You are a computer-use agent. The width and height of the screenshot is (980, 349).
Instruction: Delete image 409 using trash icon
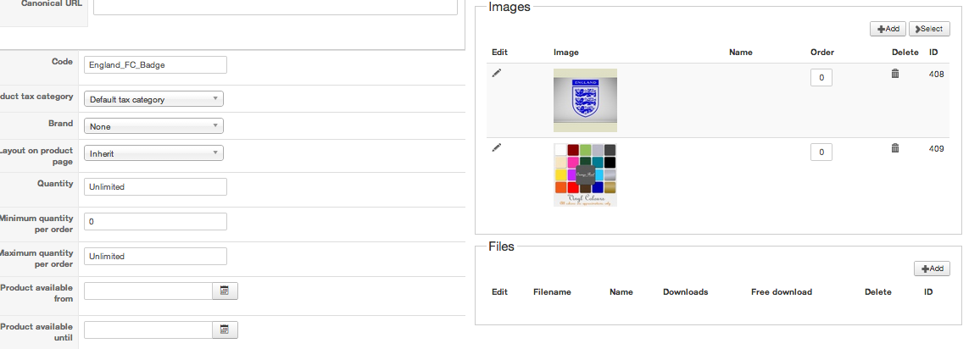pos(894,149)
